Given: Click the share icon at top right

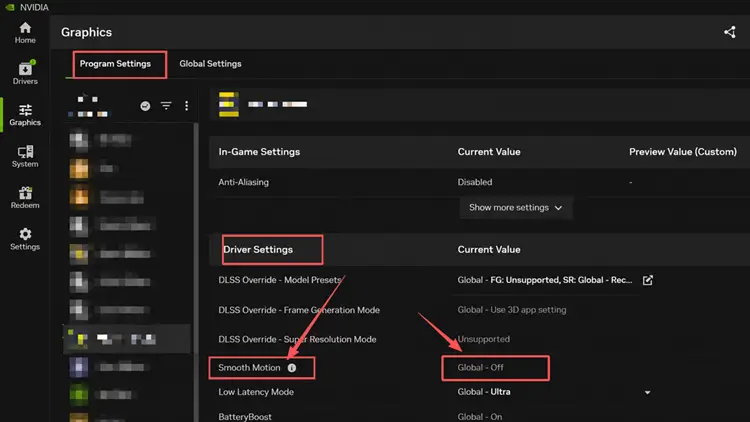Looking at the screenshot, I should pyautogui.click(x=729, y=32).
